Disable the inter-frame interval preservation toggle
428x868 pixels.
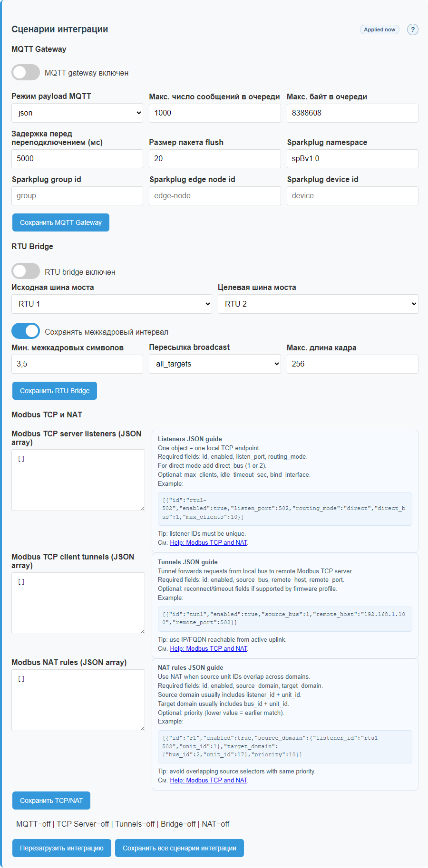pos(26,331)
